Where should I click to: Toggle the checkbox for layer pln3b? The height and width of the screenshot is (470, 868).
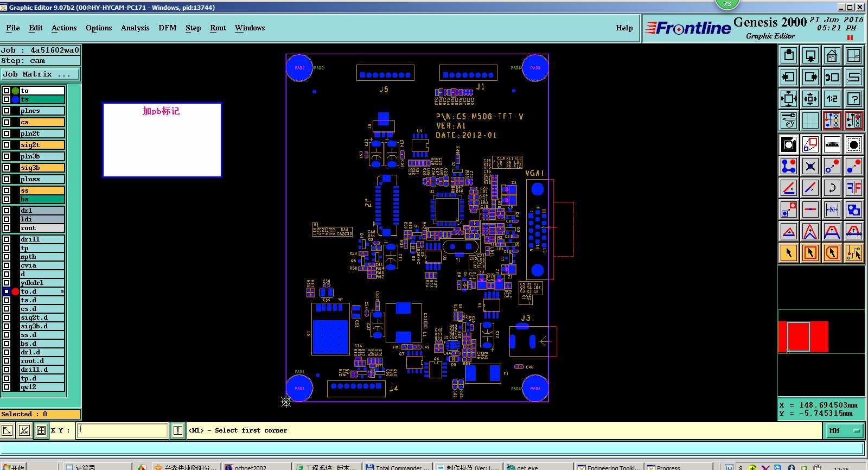(7, 156)
